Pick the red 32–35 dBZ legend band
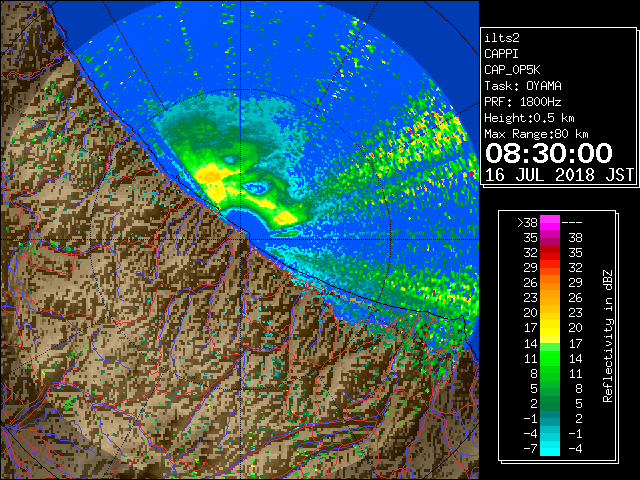This screenshot has width=640, height=480. tap(550, 253)
